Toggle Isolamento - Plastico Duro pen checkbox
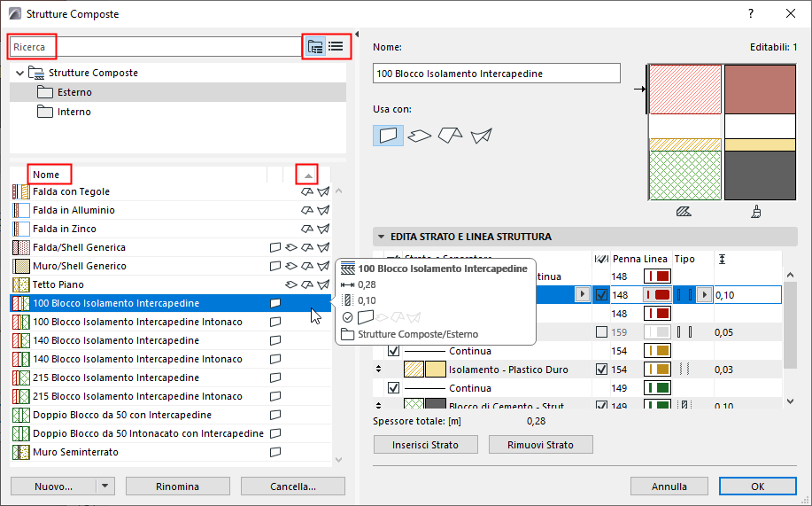 coord(601,370)
